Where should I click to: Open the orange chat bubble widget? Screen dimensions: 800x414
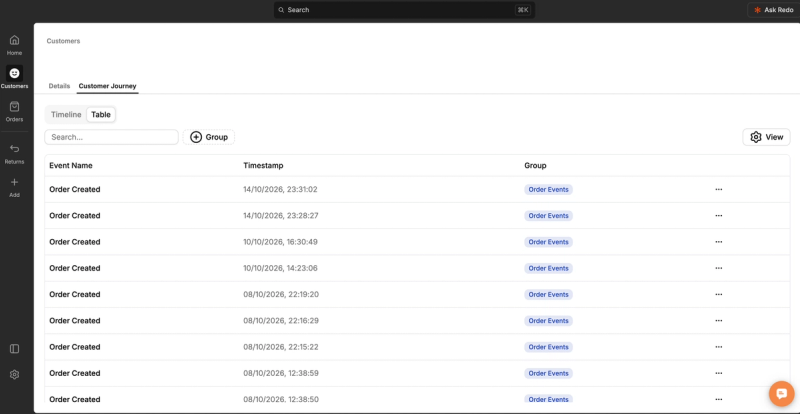pos(782,393)
